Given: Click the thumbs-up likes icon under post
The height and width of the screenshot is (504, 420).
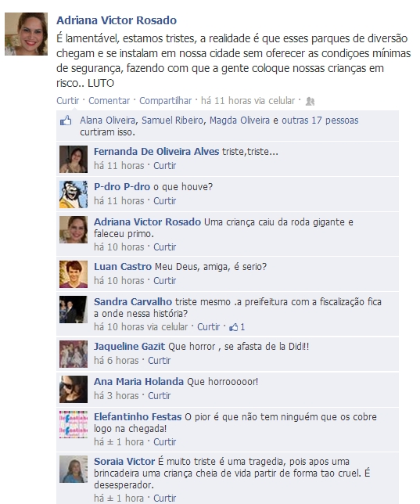Looking at the screenshot, I should click(x=66, y=121).
